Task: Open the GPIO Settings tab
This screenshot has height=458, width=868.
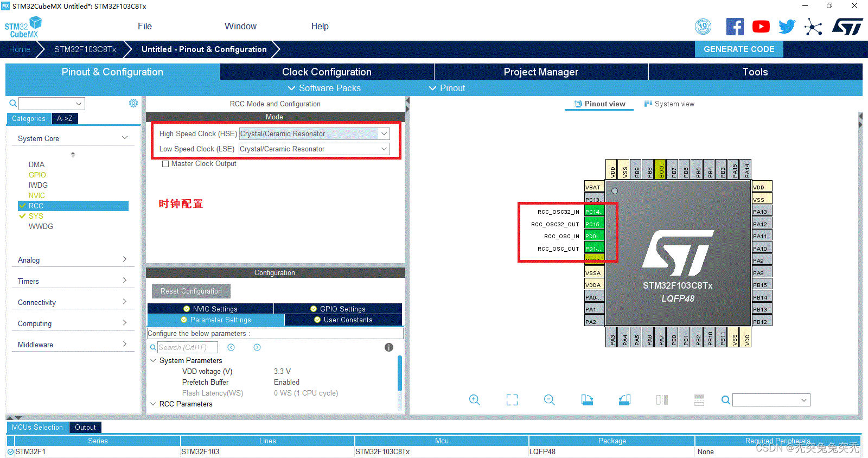Action: (337, 309)
